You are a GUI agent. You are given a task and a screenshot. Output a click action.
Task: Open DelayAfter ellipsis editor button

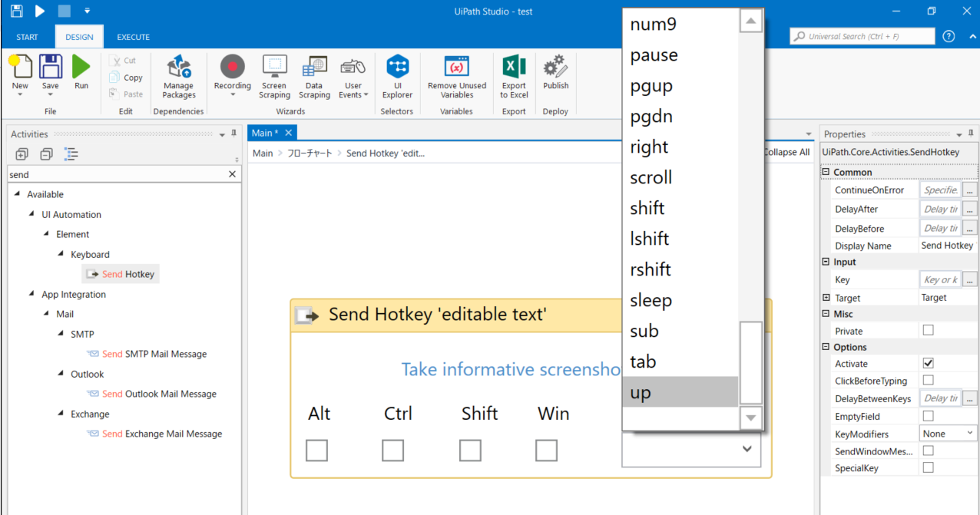(970, 209)
